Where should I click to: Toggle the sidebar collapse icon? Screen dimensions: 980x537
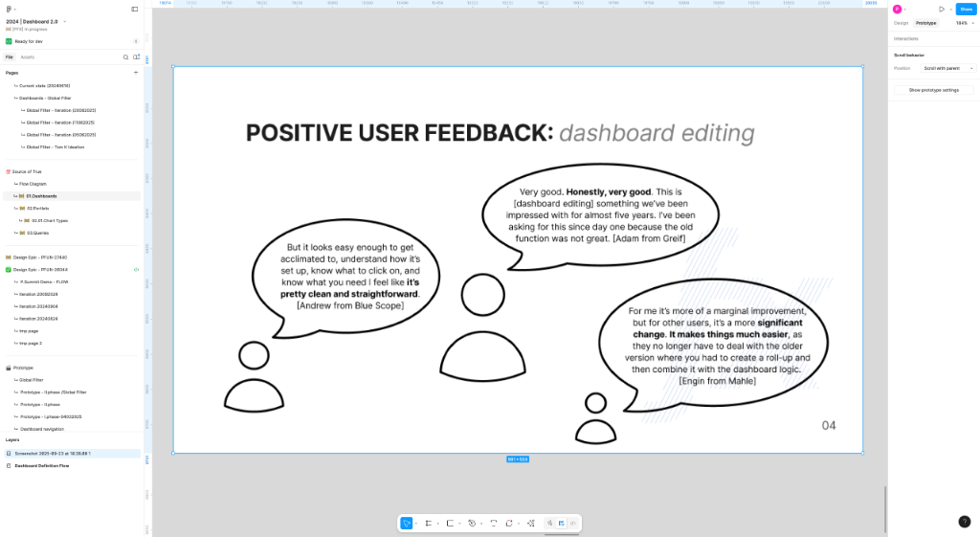(x=134, y=10)
